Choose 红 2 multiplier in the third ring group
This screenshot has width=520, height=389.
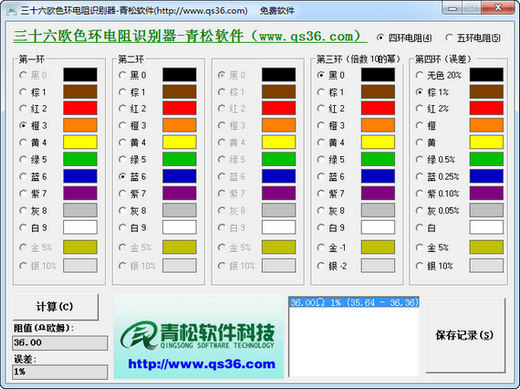331,109
